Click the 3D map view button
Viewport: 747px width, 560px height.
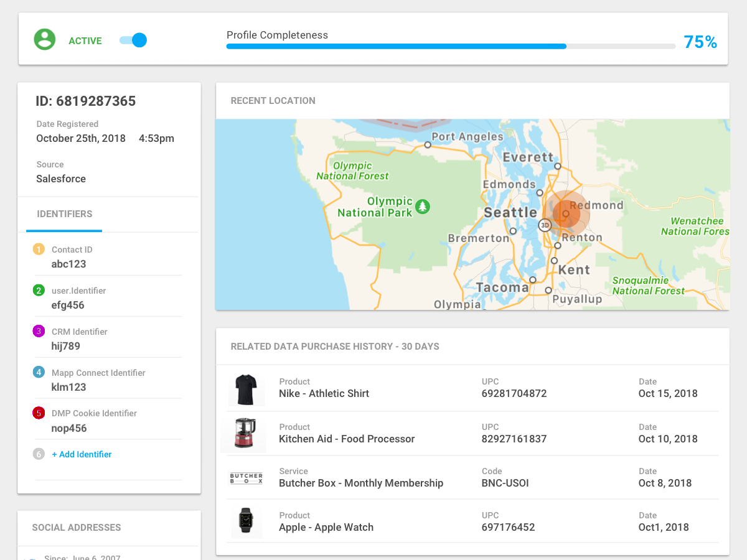pos(545,225)
